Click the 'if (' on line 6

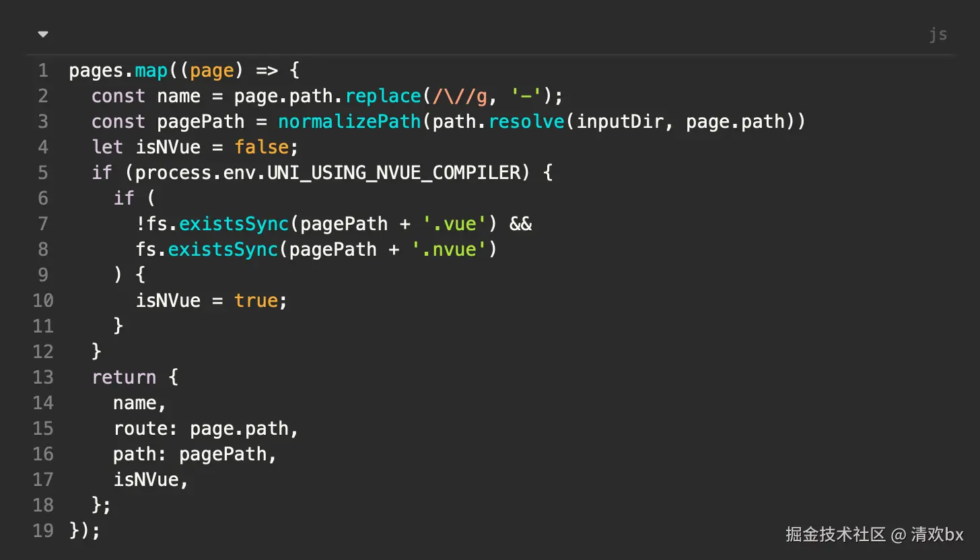tap(135, 199)
